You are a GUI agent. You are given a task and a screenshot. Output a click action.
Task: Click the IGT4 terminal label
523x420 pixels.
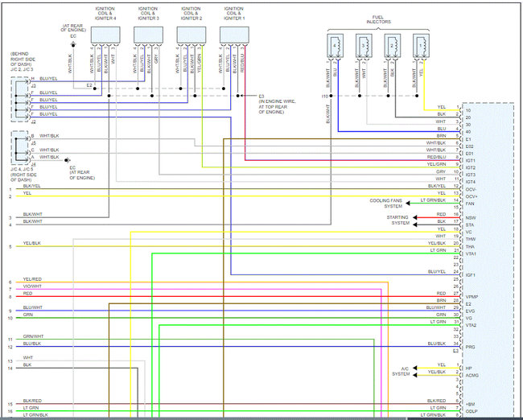pyautogui.click(x=471, y=182)
